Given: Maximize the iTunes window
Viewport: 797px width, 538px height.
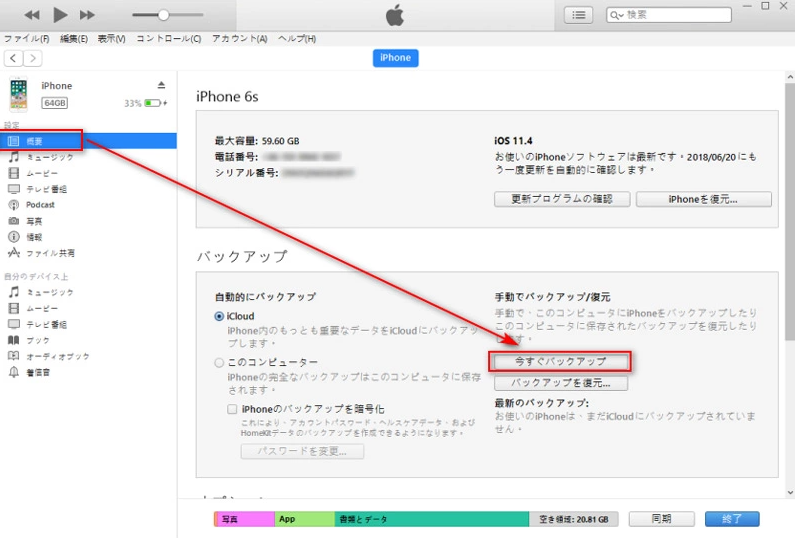Looking at the screenshot, I should pos(765,6).
